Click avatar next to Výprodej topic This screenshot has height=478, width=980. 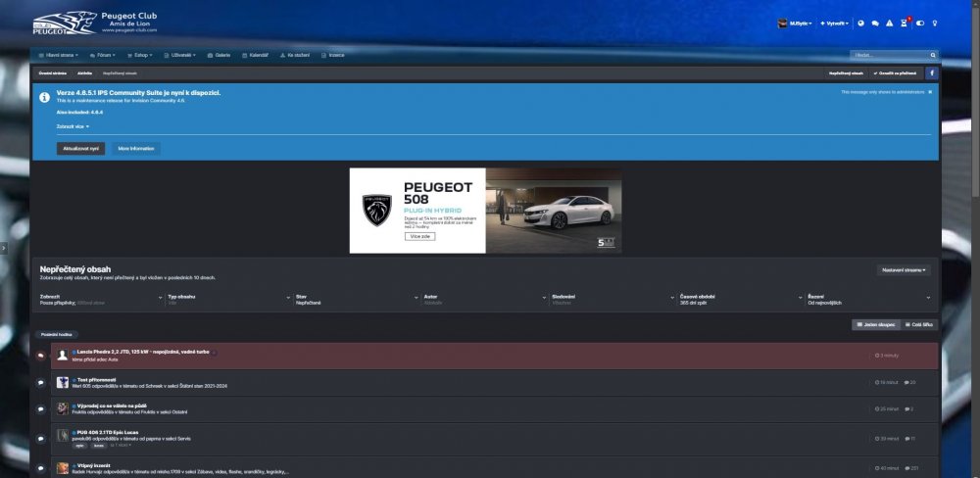click(x=63, y=408)
